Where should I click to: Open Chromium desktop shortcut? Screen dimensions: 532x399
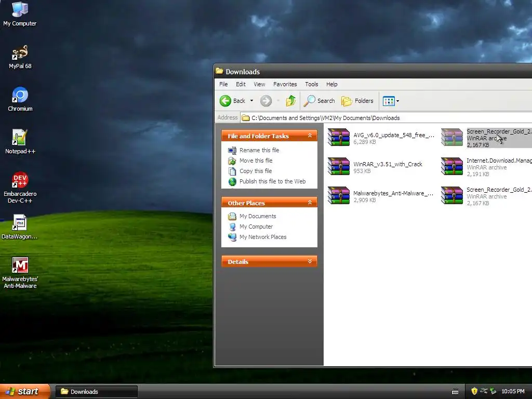20,99
